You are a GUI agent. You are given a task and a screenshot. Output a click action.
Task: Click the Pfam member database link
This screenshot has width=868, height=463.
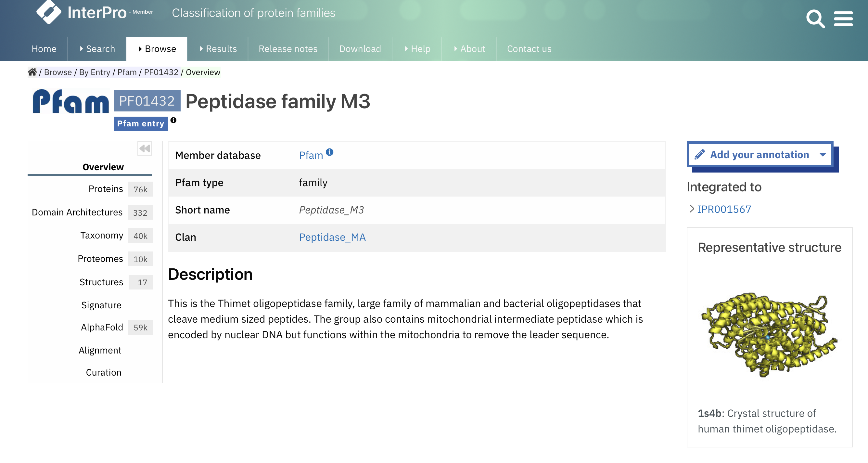point(311,155)
